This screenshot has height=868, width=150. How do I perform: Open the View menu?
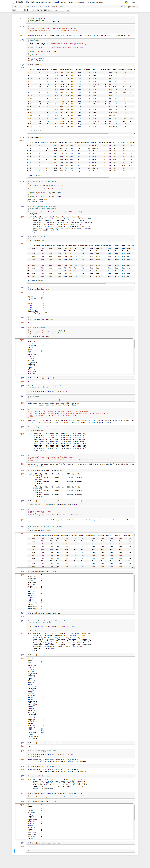click(x=27, y=6)
